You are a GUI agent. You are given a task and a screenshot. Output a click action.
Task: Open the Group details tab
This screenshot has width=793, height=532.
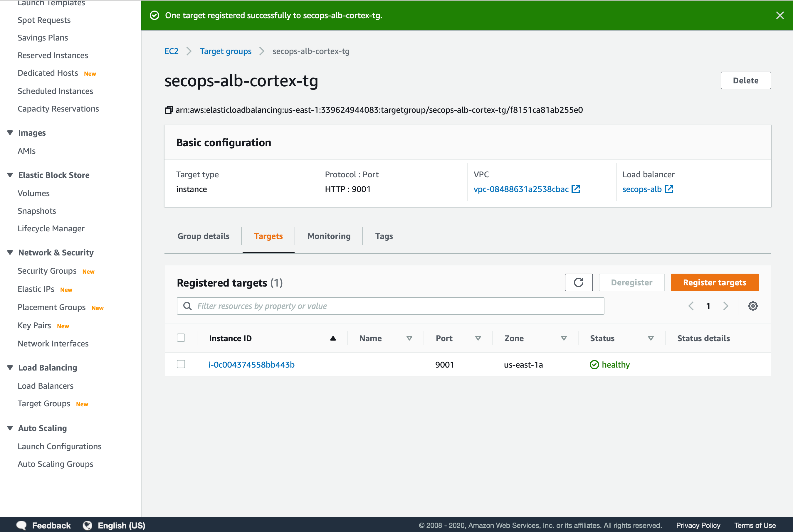click(203, 236)
